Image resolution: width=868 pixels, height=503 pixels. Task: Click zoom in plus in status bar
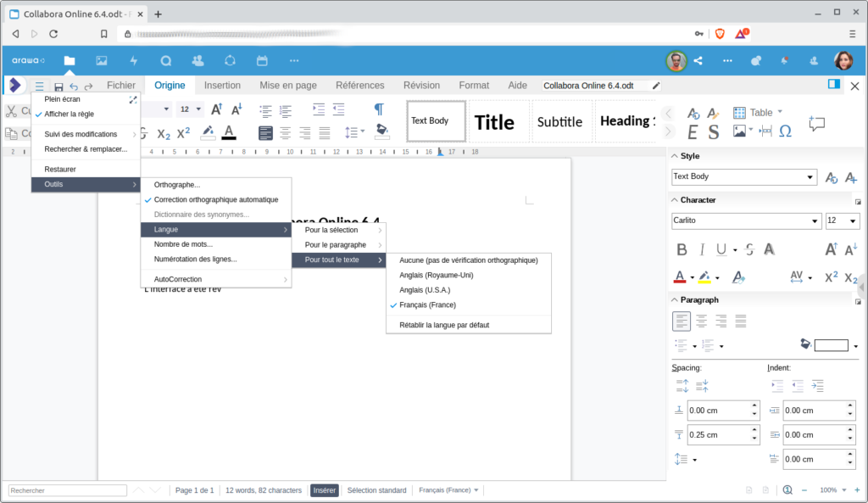tap(857, 489)
